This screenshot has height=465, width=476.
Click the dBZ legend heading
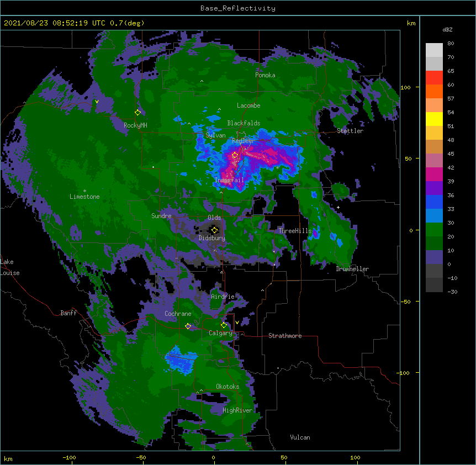click(x=447, y=29)
